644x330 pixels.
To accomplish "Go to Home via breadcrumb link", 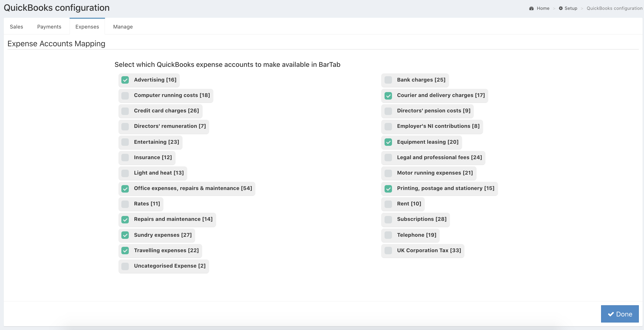I will click(x=543, y=8).
